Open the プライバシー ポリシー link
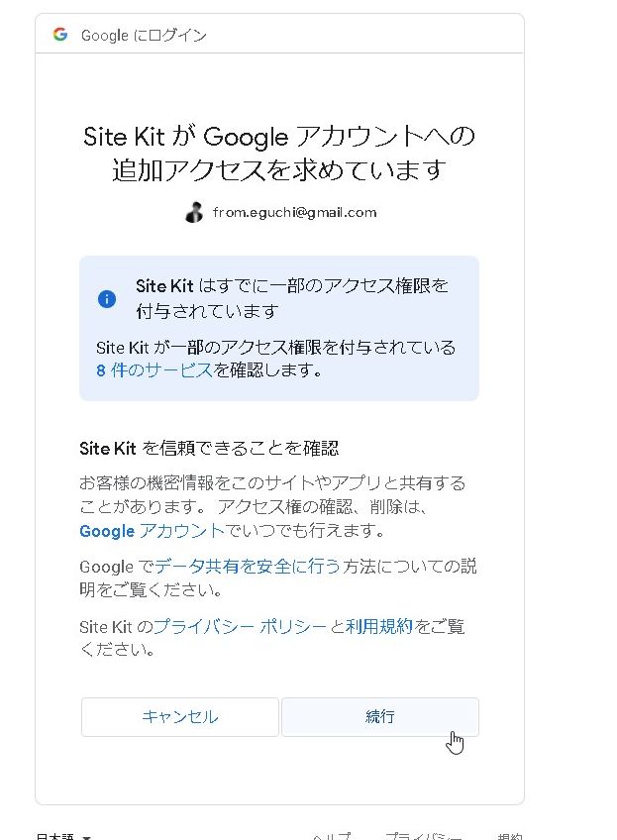The height and width of the screenshot is (840, 617). pyautogui.click(x=240, y=627)
